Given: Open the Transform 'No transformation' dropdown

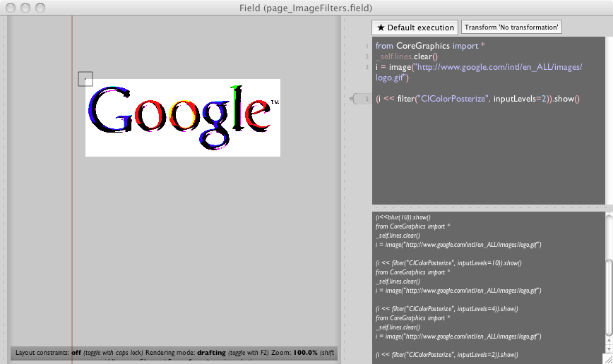Looking at the screenshot, I should click(x=511, y=28).
